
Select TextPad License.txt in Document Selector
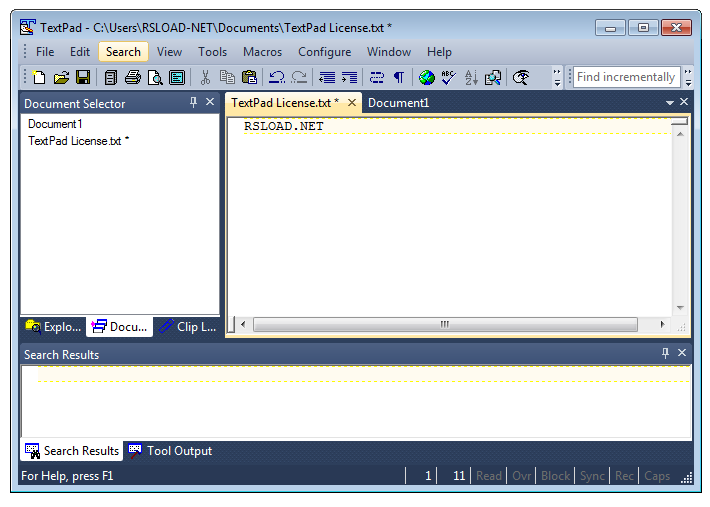[x=78, y=141]
